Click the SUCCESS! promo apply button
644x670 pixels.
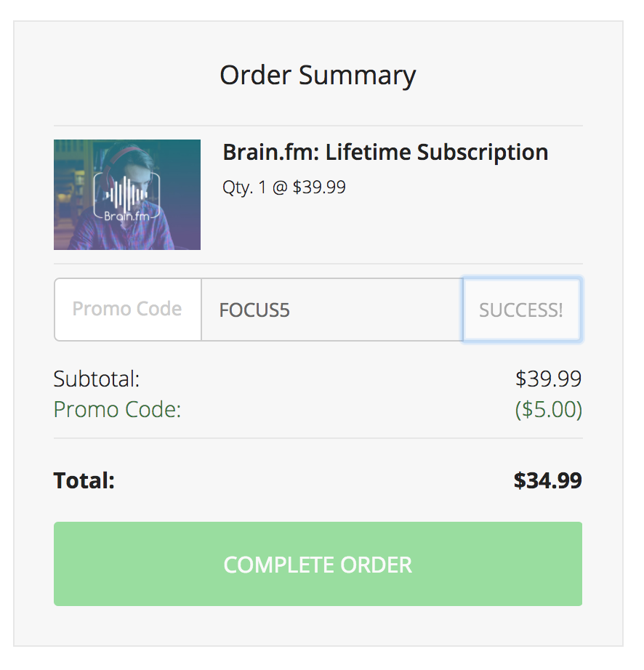521,310
